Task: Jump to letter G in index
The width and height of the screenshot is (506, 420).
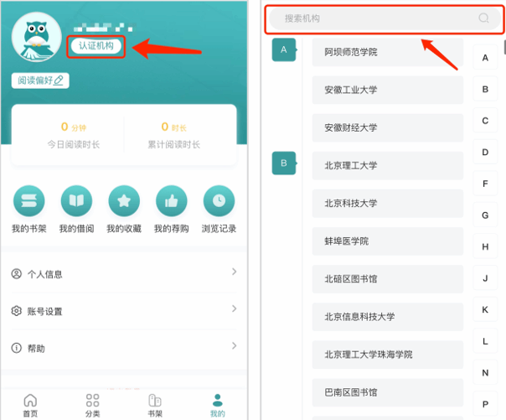Action: pos(485,215)
